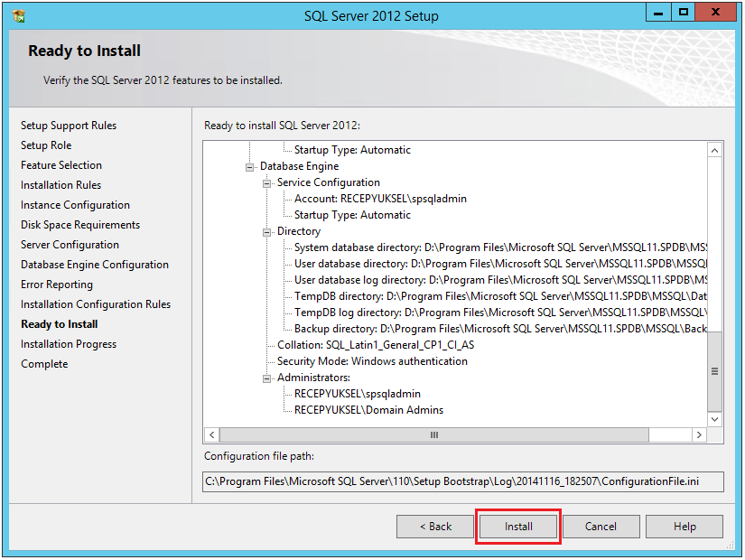The image size is (745, 560).
Task: Select the Ready to Install step
Action: (x=60, y=324)
